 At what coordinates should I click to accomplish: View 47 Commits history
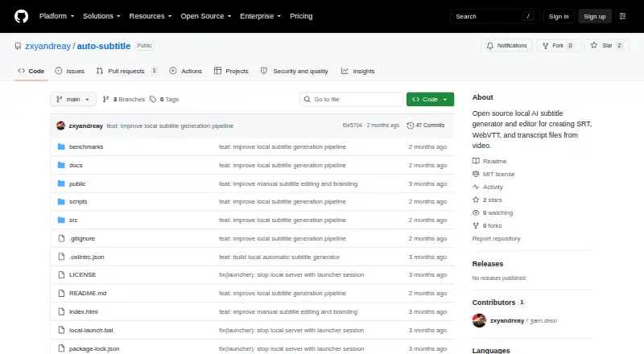pyautogui.click(x=426, y=126)
